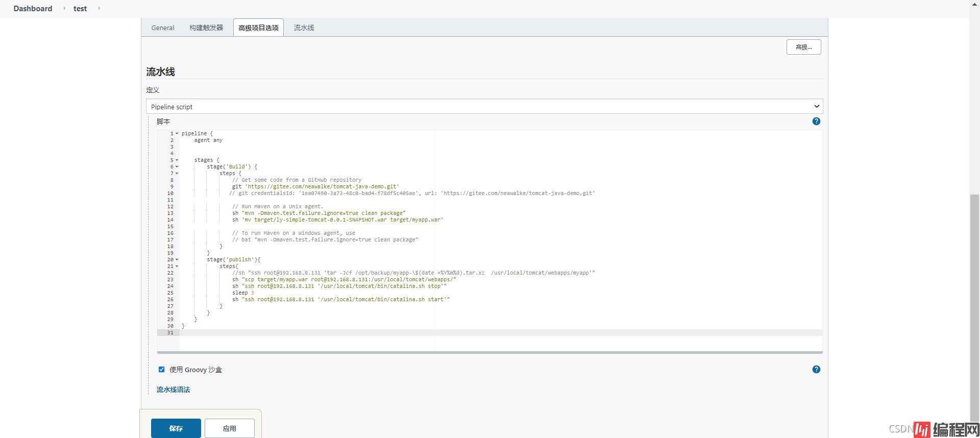
Task: Click the commented credentialsId line 10
Action: [x=412, y=193]
